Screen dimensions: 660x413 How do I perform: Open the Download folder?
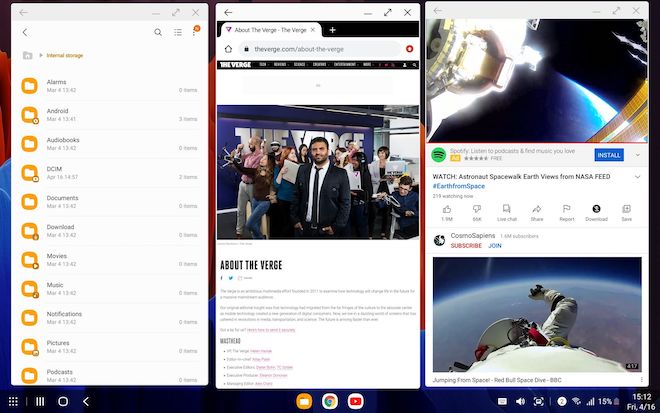tap(109, 231)
